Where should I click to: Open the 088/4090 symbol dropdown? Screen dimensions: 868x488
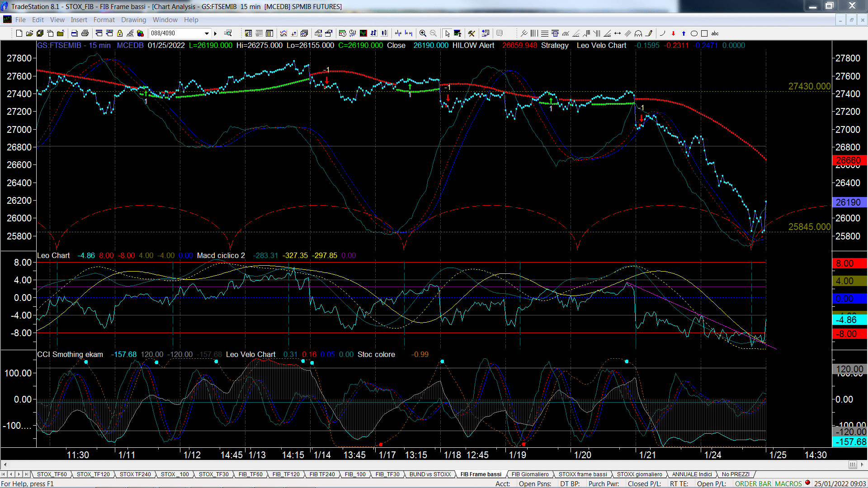pyautogui.click(x=207, y=33)
